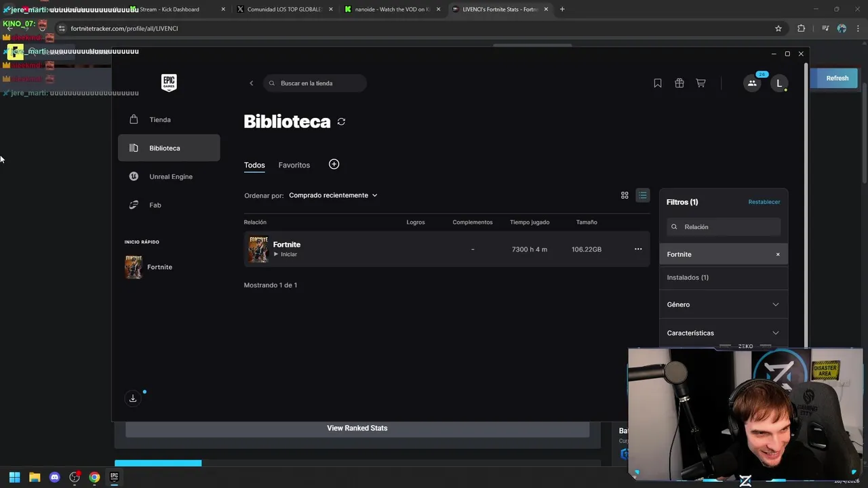This screenshot has width=868, height=488.
Task: Open Discord from taskbar
Action: click(55, 477)
